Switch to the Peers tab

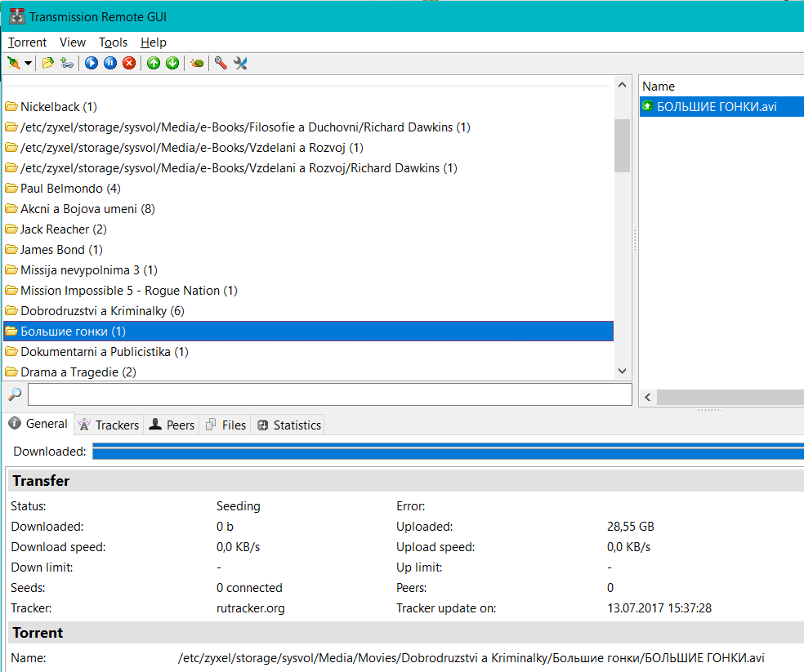click(172, 425)
